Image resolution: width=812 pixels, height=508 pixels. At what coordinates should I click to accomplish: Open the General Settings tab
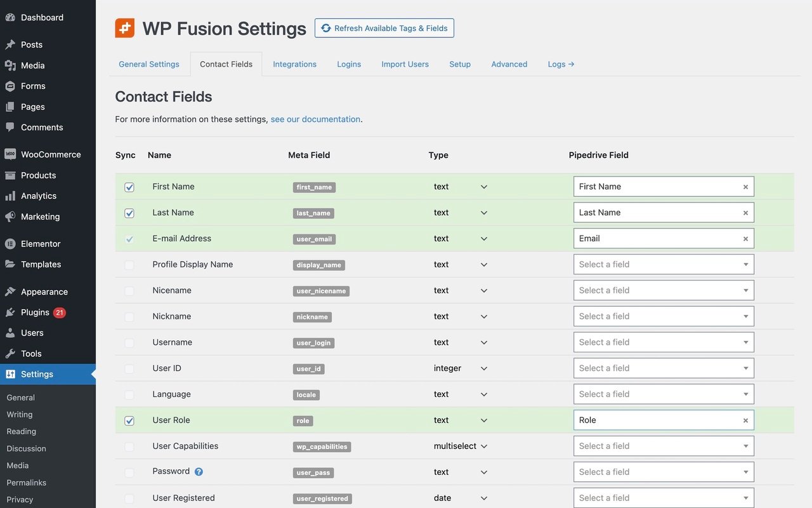pos(149,64)
